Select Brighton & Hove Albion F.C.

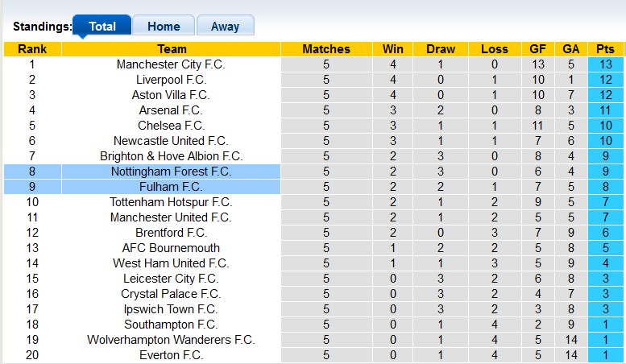(x=171, y=156)
